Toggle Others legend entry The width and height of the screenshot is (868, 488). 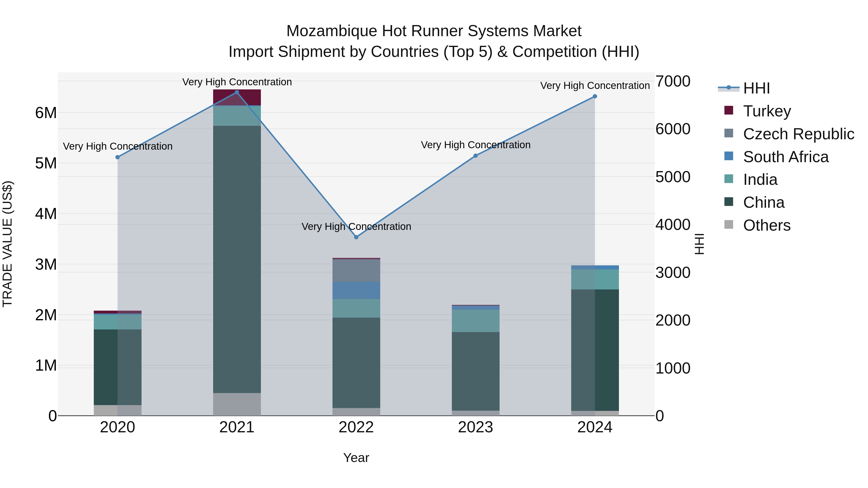[757, 225]
